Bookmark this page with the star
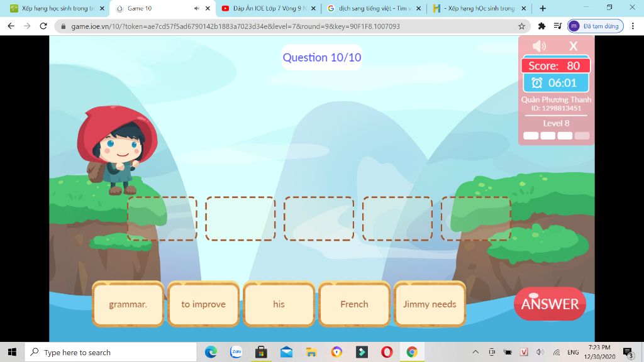Image resolution: width=644 pixels, height=362 pixels. tap(521, 26)
